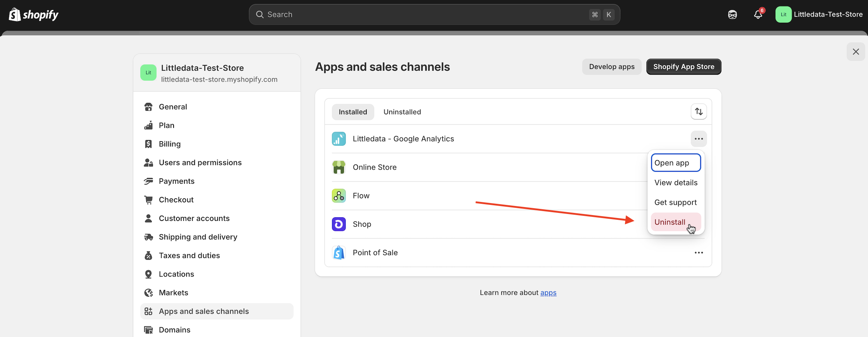Click Littledata - Google Analytics name
The width and height of the screenshot is (868, 337).
click(x=403, y=139)
